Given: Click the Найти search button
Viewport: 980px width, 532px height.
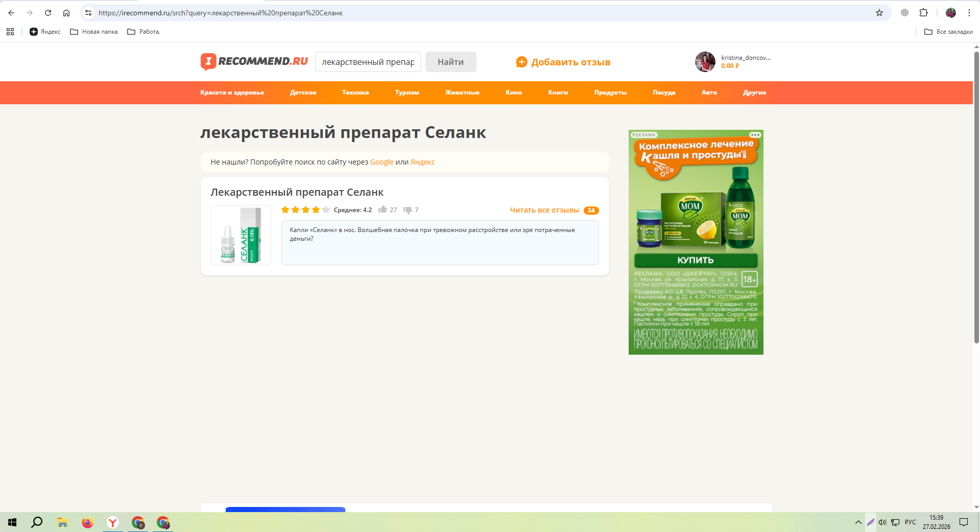Looking at the screenshot, I should (451, 62).
